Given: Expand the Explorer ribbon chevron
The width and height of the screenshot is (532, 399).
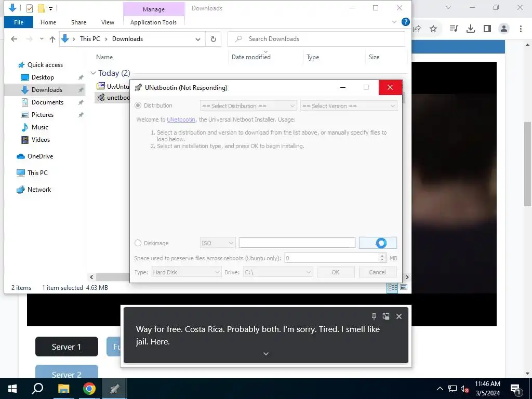Looking at the screenshot, I should (x=394, y=22).
